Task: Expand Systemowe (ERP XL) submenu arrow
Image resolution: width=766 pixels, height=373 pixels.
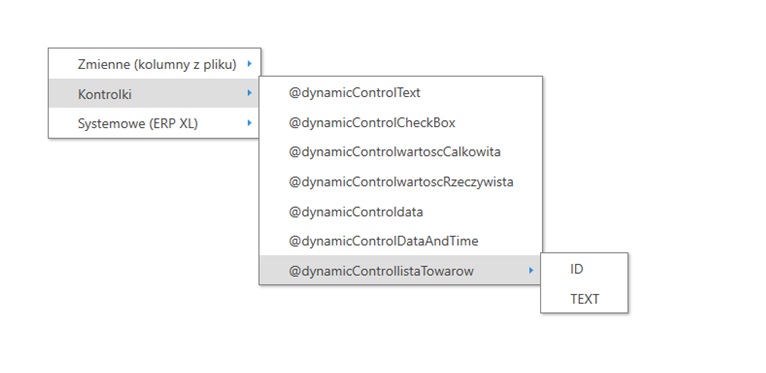Action: [x=250, y=123]
